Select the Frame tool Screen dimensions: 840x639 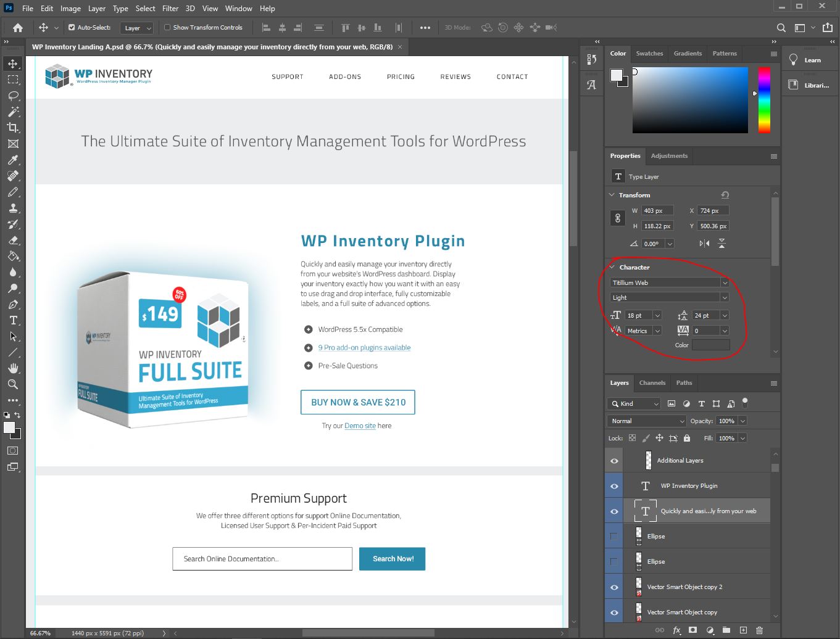(x=12, y=144)
